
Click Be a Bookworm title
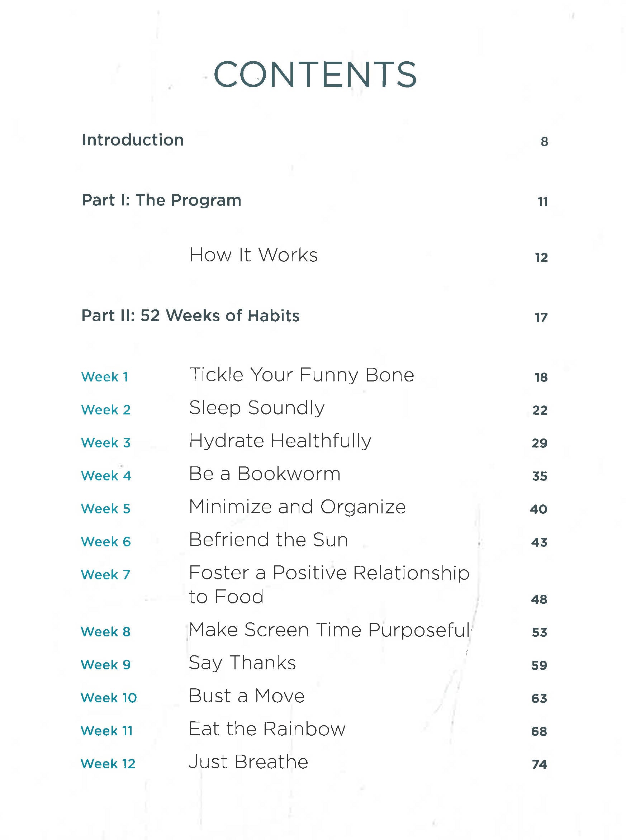[x=265, y=474]
